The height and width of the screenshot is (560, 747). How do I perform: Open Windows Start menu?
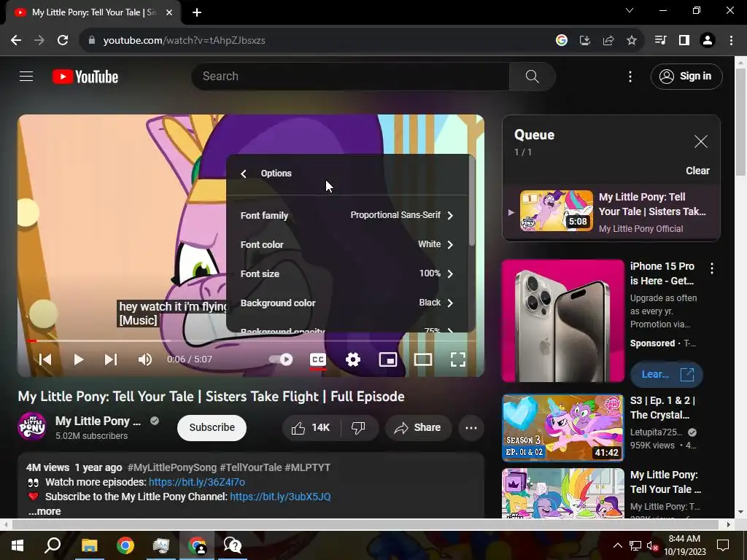(x=18, y=545)
